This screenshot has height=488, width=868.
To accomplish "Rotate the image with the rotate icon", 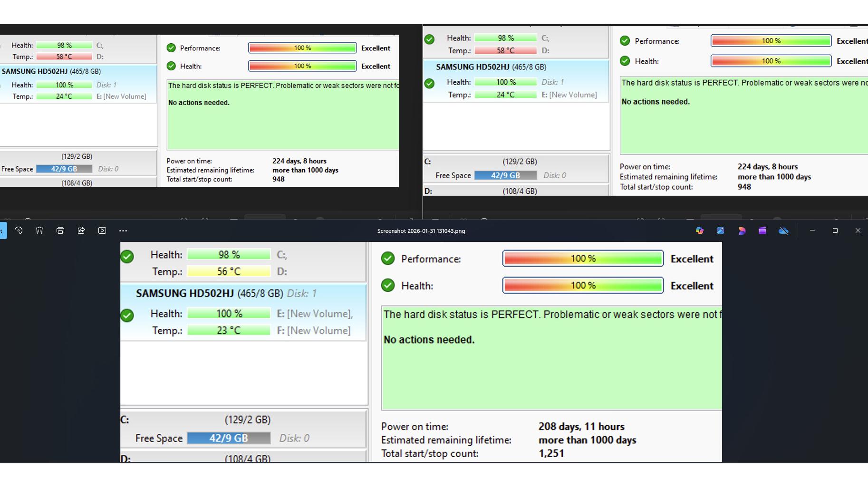I will click(x=19, y=230).
